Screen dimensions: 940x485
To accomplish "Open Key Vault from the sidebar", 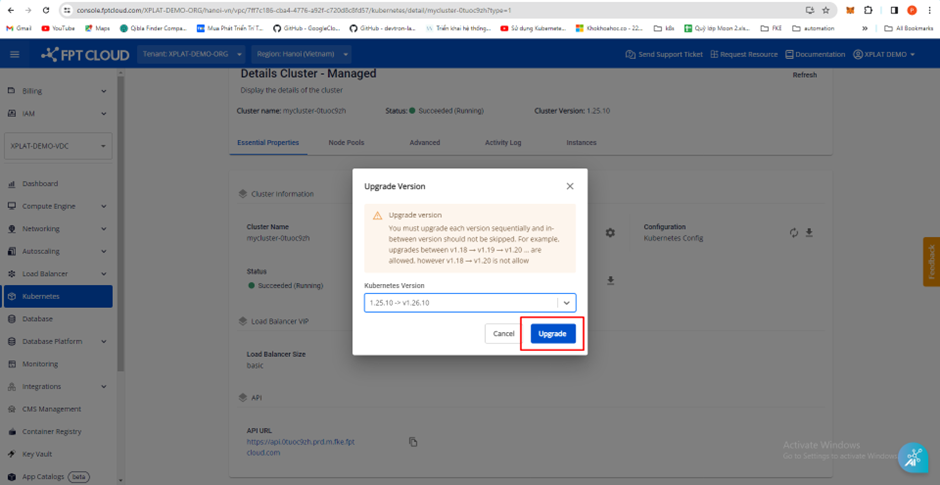I will tap(37, 454).
